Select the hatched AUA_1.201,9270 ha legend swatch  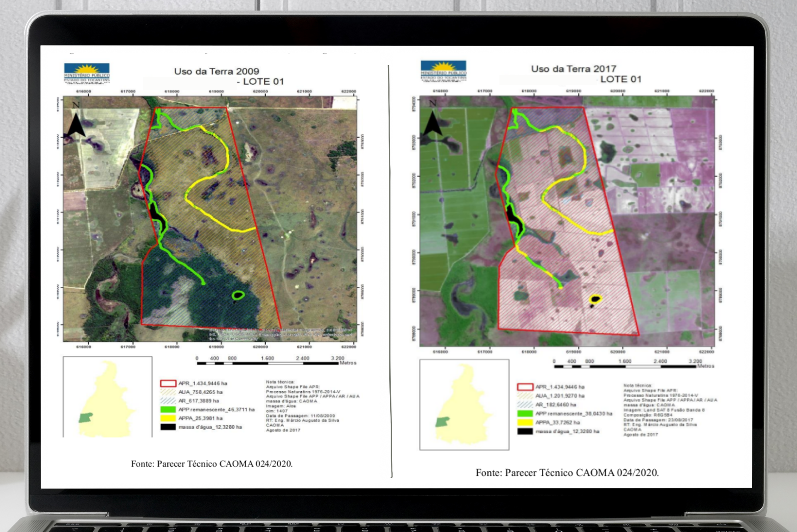[x=525, y=396]
